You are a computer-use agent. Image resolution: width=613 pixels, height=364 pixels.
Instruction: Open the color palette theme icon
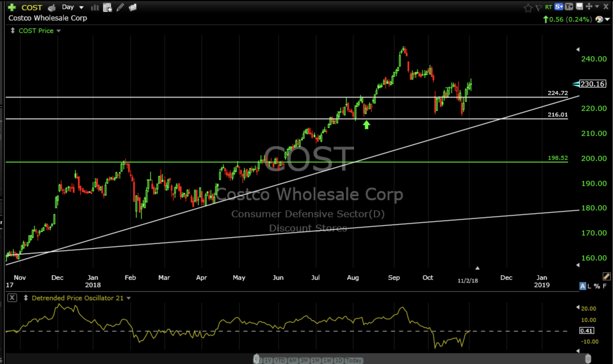point(599,19)
